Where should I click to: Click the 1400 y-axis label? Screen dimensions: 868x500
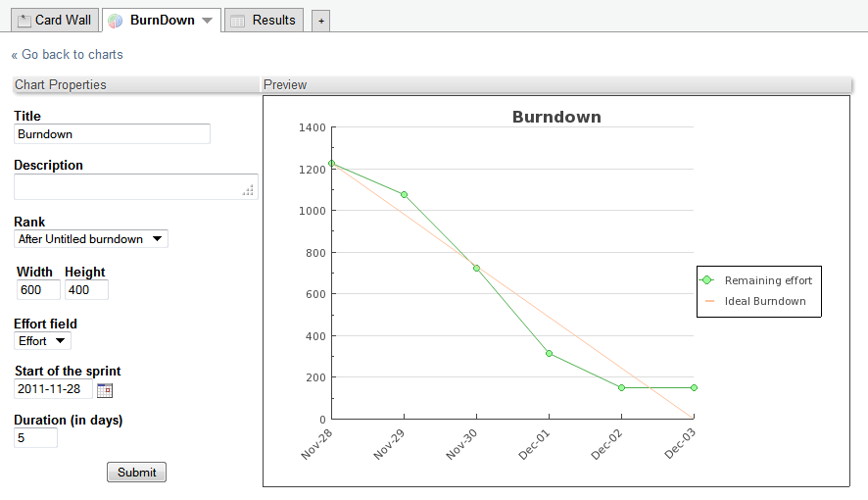pyautogui.click(x=313, y=127)
